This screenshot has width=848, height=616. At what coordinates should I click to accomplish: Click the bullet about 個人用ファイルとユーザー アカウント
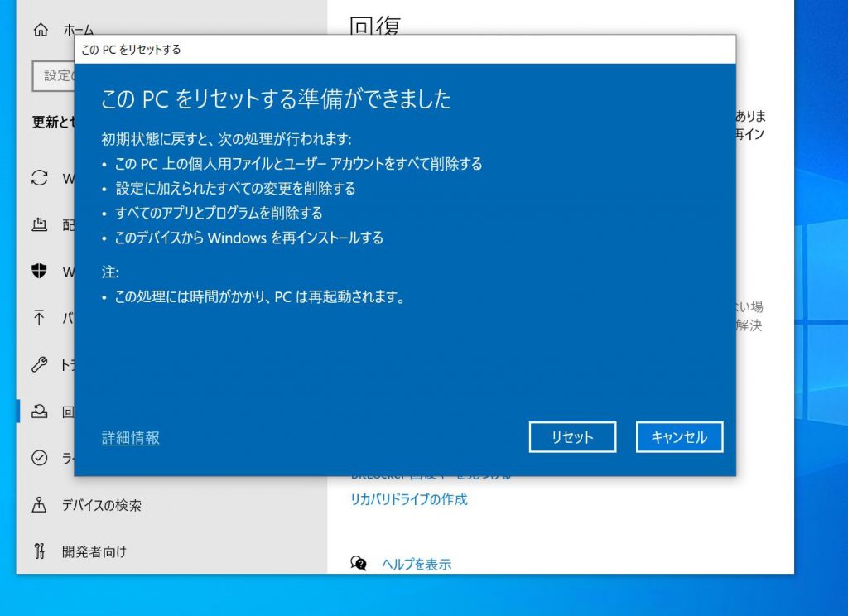298,164
